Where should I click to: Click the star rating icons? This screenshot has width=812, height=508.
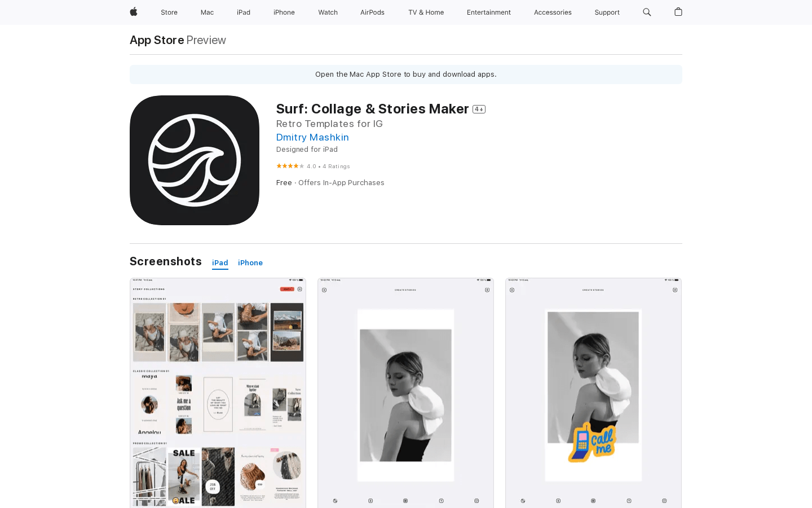(x=290, y=166)
